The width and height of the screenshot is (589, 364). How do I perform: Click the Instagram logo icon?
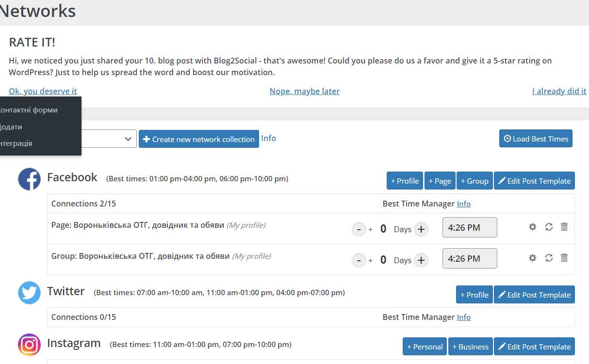click(x=29, y=345)
